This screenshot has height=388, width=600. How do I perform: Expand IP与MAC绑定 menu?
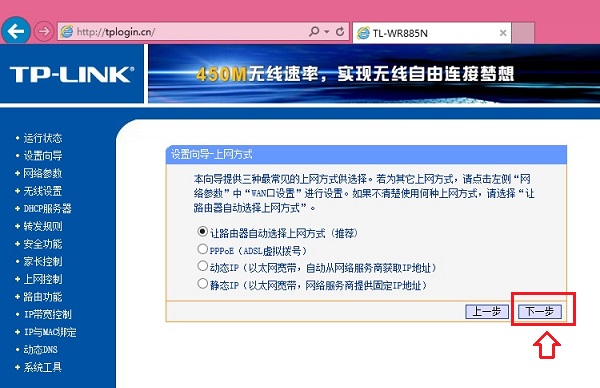pyautogui.click(x=49, y=332)
